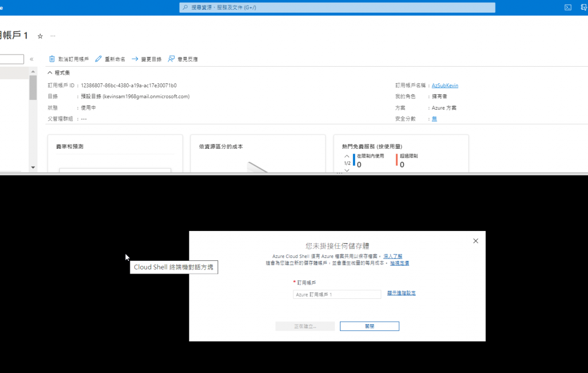The height and width of the screenshot is (373, 588).
Task: Open the 無 security score link
Action: tap(434, 119)
